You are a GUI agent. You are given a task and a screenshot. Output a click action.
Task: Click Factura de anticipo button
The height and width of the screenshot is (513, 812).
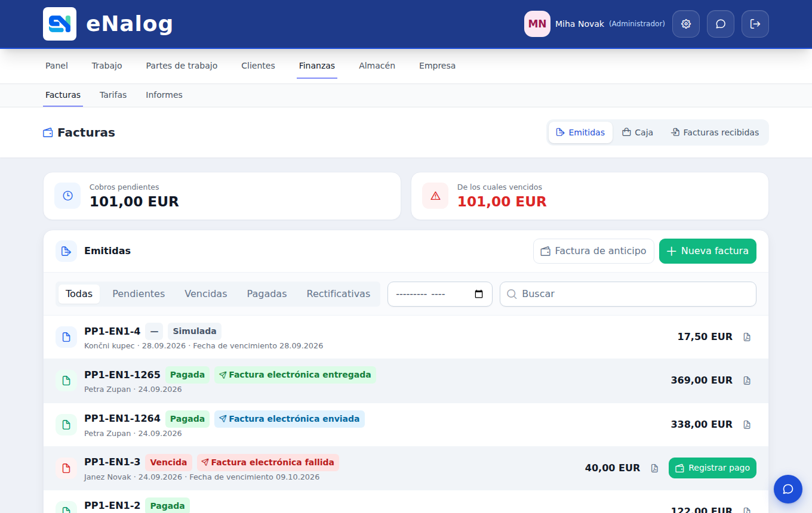tap(593, 251)
